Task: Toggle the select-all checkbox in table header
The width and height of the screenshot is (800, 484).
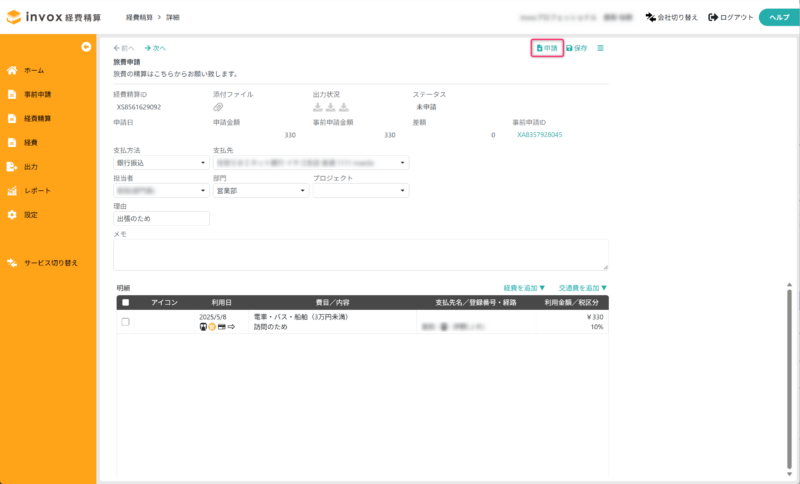Action: [x=126, y=302]
